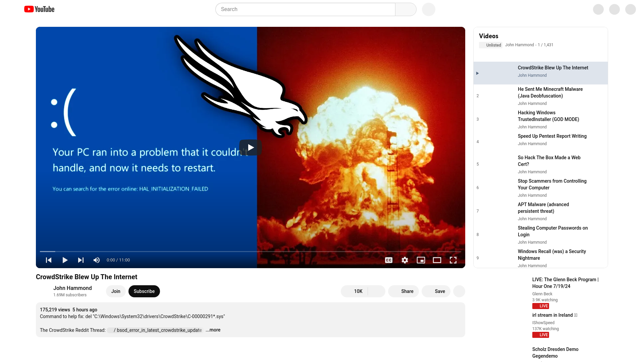Image resolution: width=644 pixels, height=362 pixels.
Task: Play the video with the center play button
Action: pyautogui.click(x=251, y=147)
